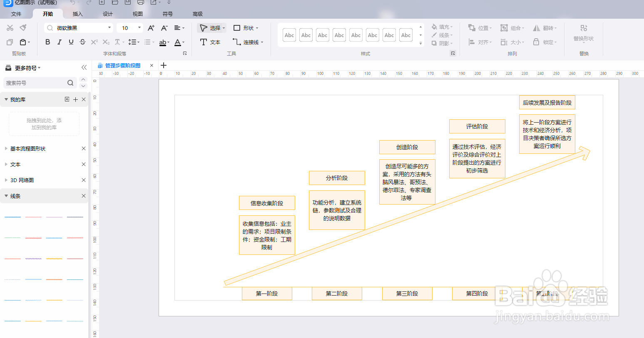Switch to the 视图 tab

(138, 14)
